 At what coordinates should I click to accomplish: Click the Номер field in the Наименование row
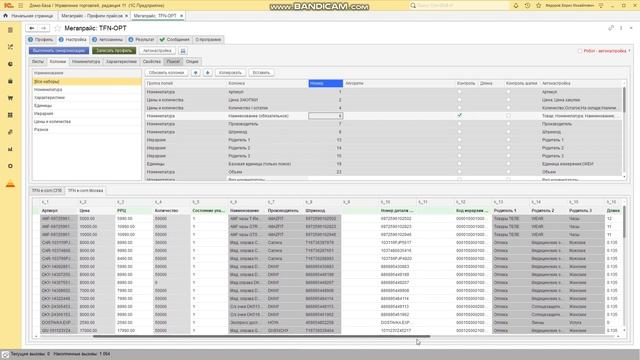pos(325,116)
